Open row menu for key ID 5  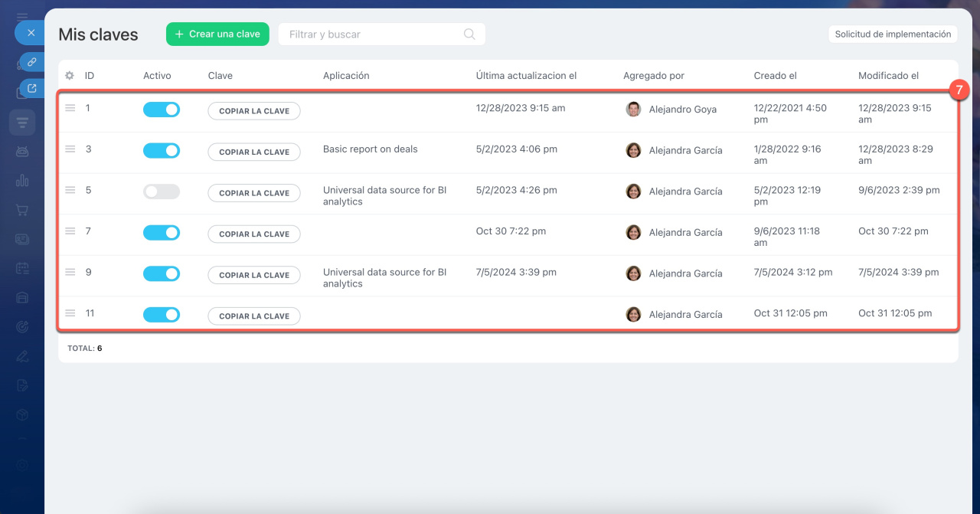(70, 191)
